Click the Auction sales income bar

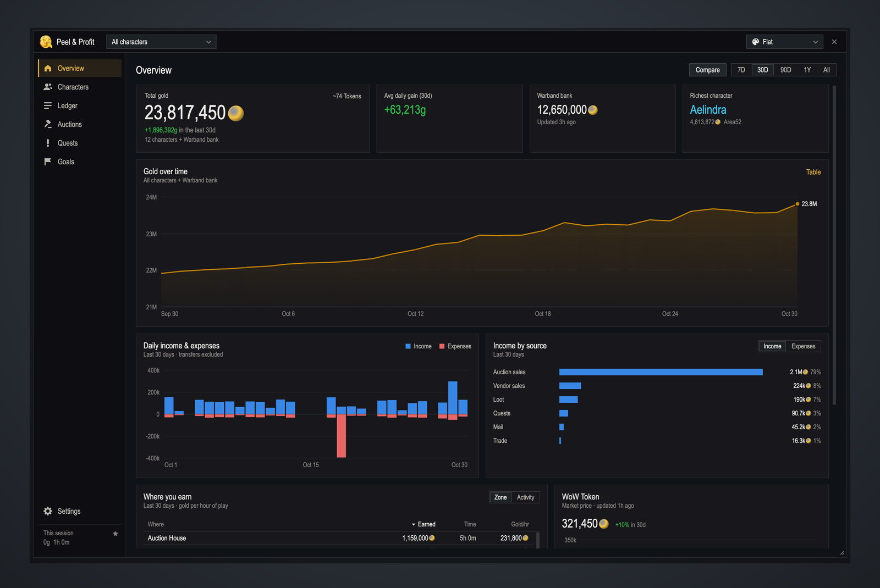661,372
